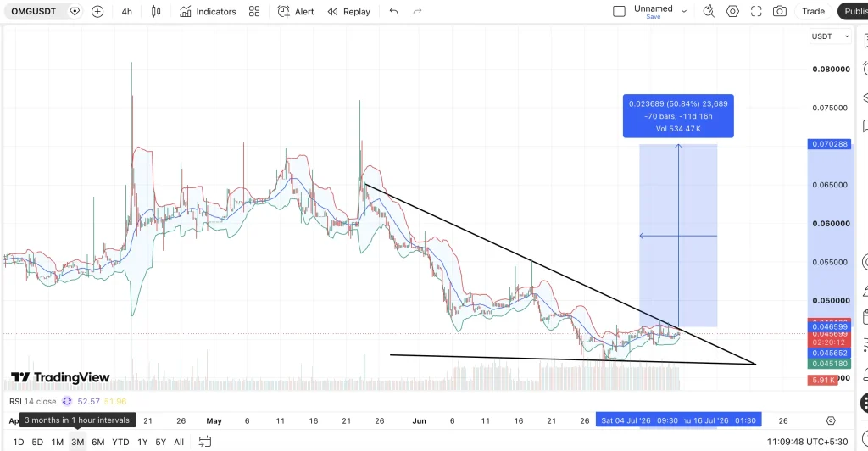This screenshot has height=451, width=868.
Task: Select the YTD time range
Action: pos(120,442)
